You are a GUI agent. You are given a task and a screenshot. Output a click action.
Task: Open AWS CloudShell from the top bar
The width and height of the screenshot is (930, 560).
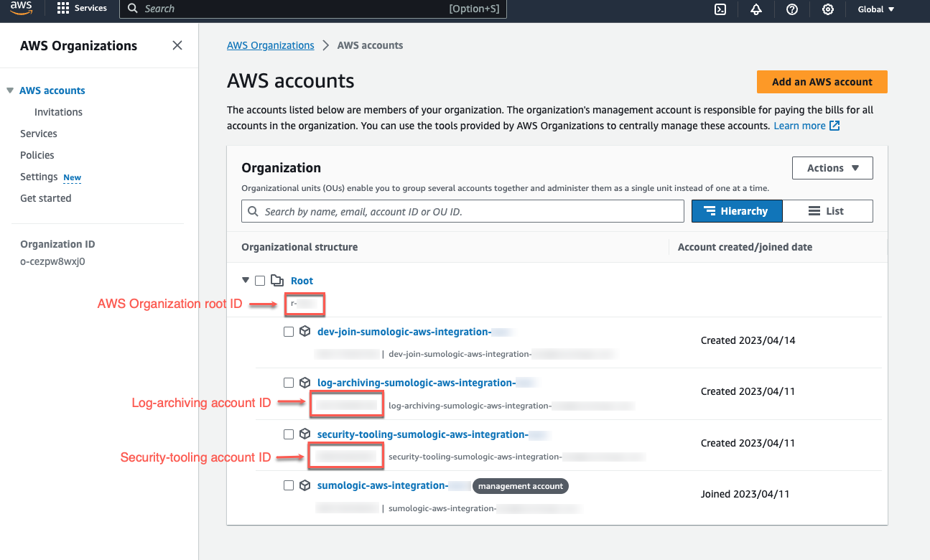[720, 9]
